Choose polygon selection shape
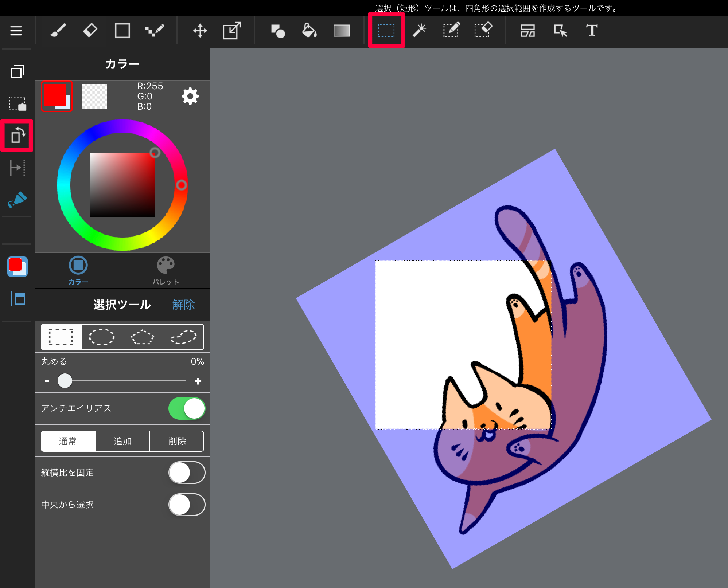728x588 pixels. coord(143,337)
